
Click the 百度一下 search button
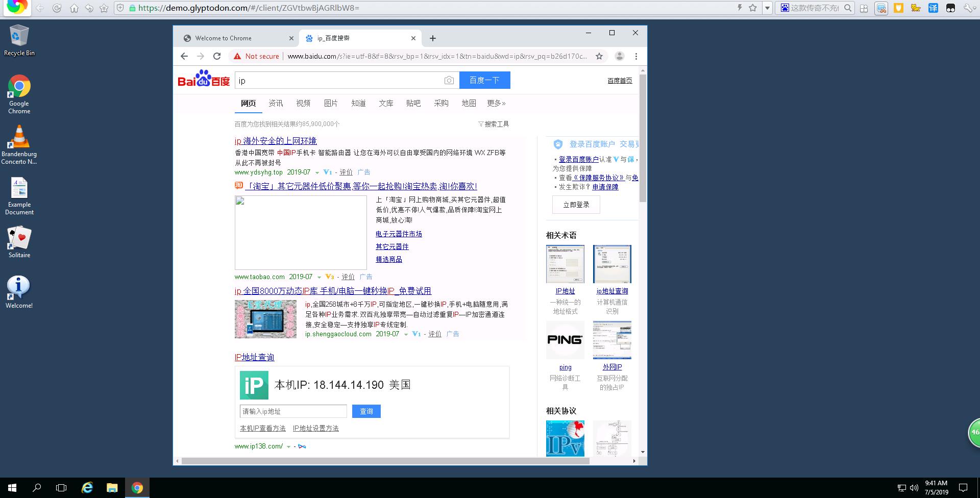(x=484, y=80)
